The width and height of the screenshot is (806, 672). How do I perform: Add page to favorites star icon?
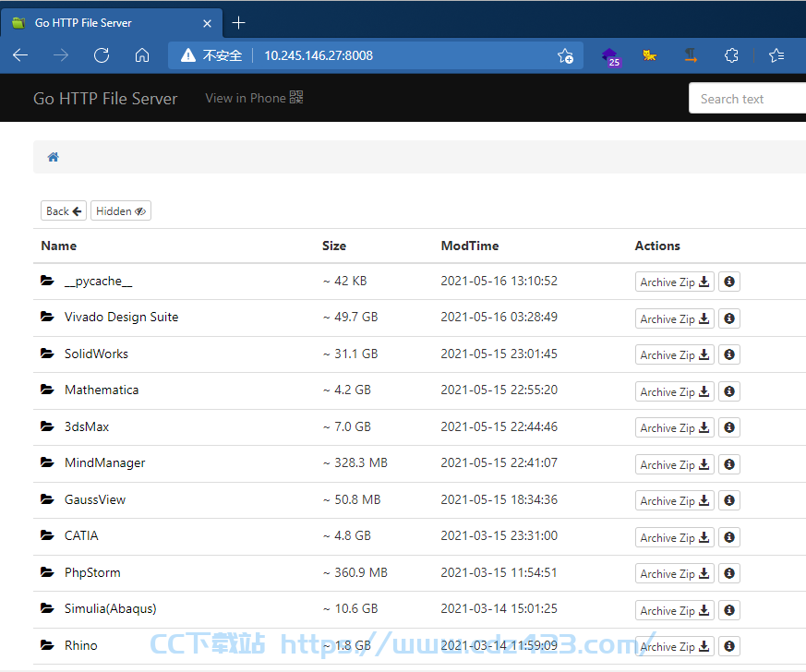[x=565, y=55]
